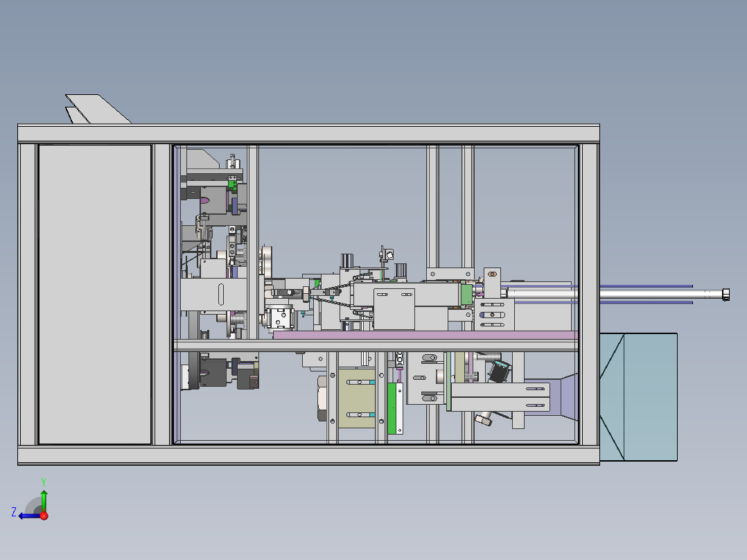Select the gray block with an oval slot
This screenshot has width=747, height=560.
(213, 295)
